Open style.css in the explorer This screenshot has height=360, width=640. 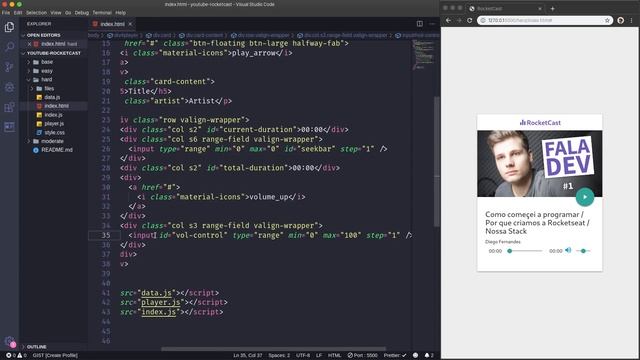click(55, 133)
